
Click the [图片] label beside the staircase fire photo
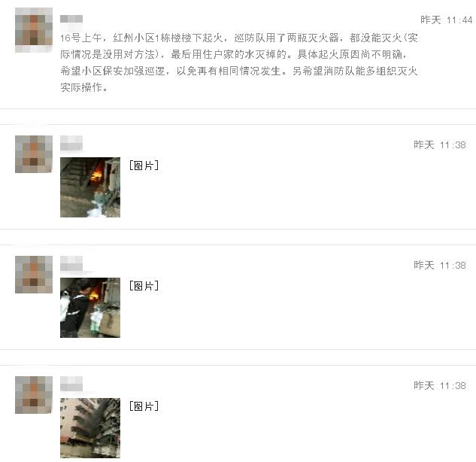pos(144,166)
